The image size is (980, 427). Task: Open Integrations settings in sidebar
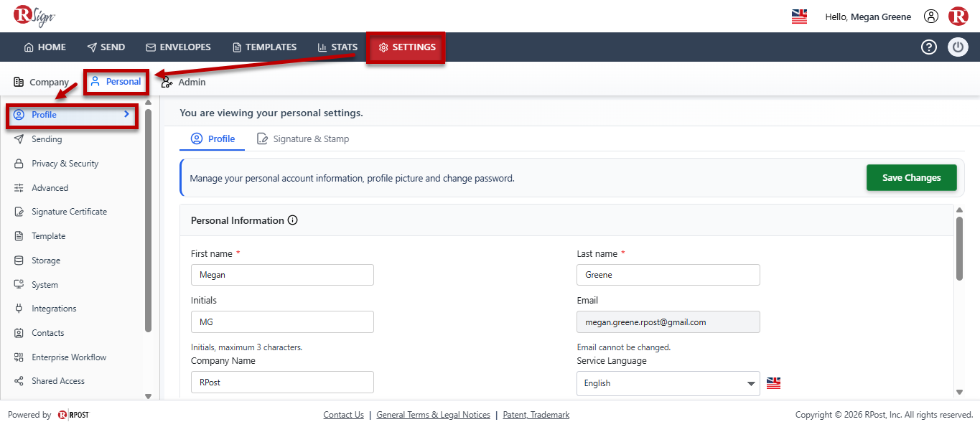pyautogui.click(x=54, y=309)
